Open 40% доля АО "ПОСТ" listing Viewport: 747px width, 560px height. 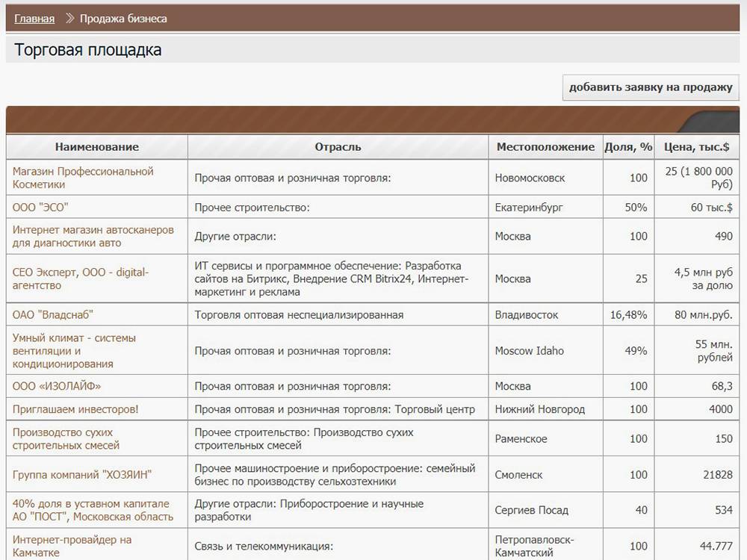pos(93,510)
